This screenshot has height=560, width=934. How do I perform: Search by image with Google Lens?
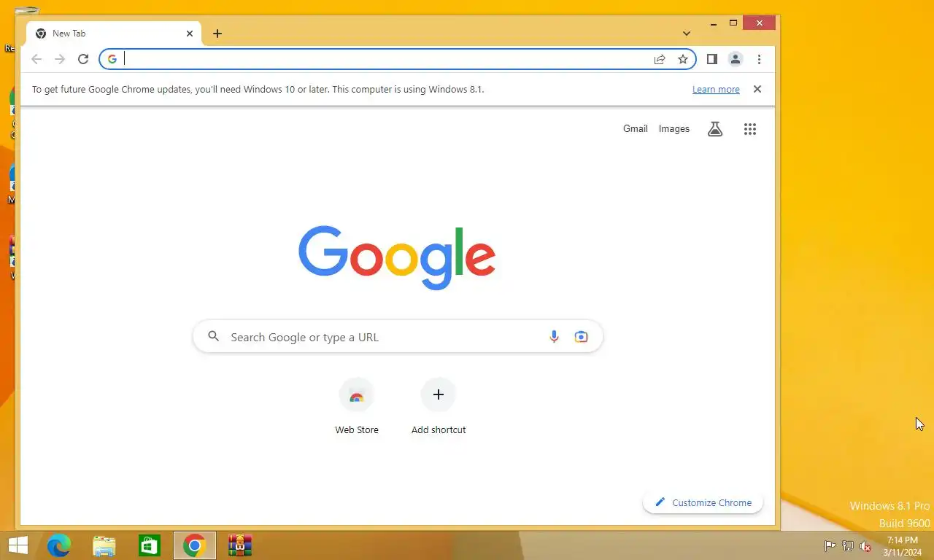click(x=581, y=337)
